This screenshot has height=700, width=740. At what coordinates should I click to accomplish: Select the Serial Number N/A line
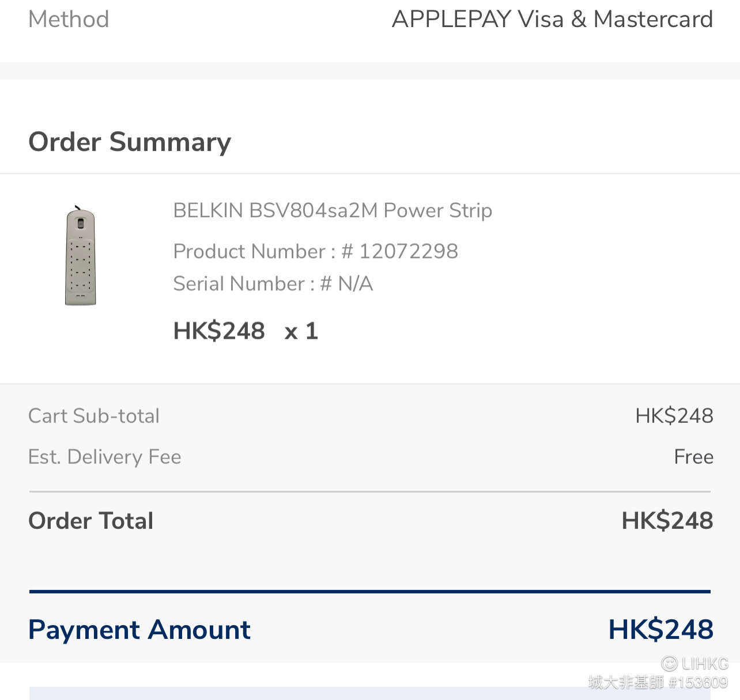pos(273,283)
